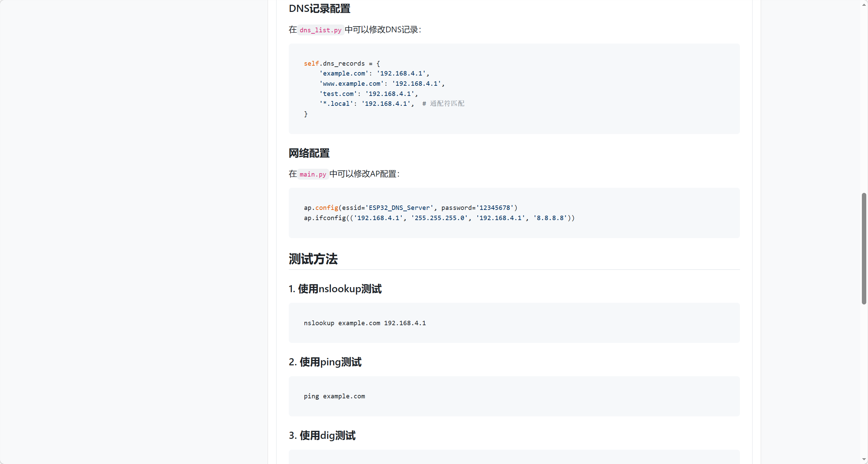Click the 通配符匹配 code comment
Image resolution: width=868 pixels, height=464 pixels.
pyautogui.click(x=446, y=103)
